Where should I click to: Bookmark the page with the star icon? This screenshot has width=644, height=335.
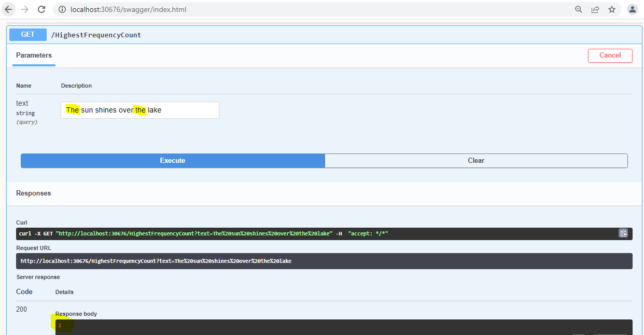pos(612,9)
